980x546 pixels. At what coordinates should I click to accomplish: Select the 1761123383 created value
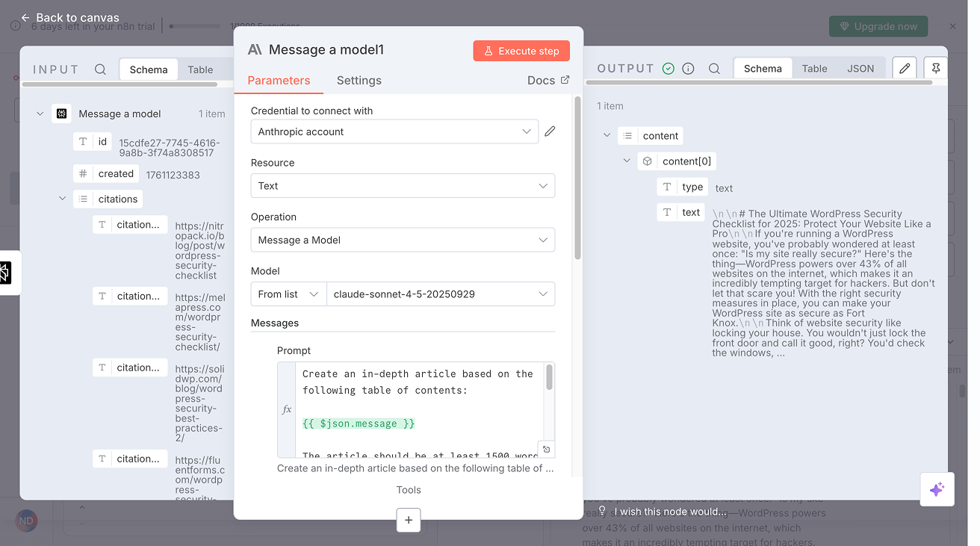tap(173, 175)
